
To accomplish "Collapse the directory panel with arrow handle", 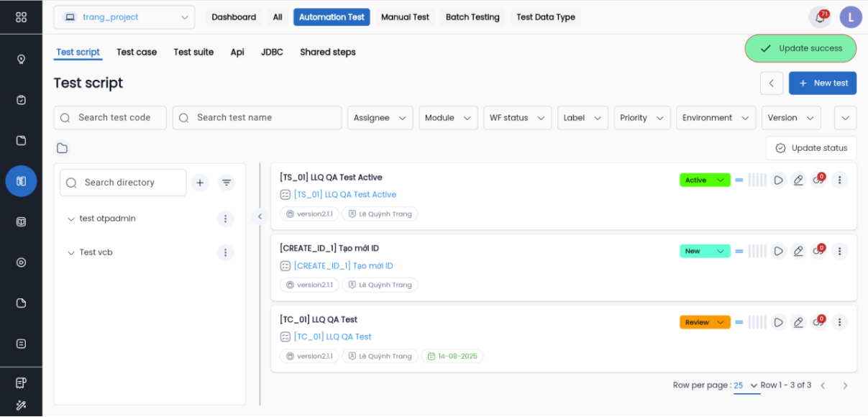I will click(260, 216).
